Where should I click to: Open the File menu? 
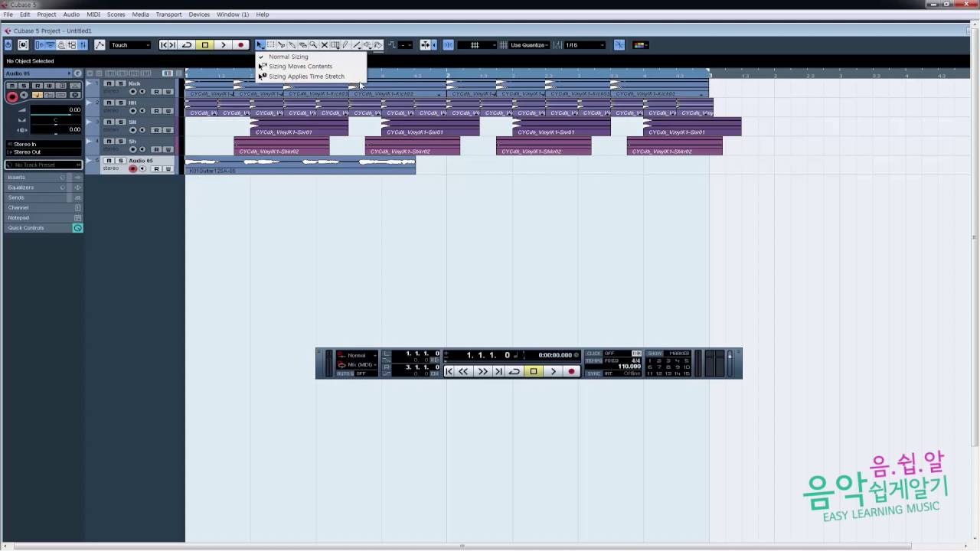(x=8, y=15)
